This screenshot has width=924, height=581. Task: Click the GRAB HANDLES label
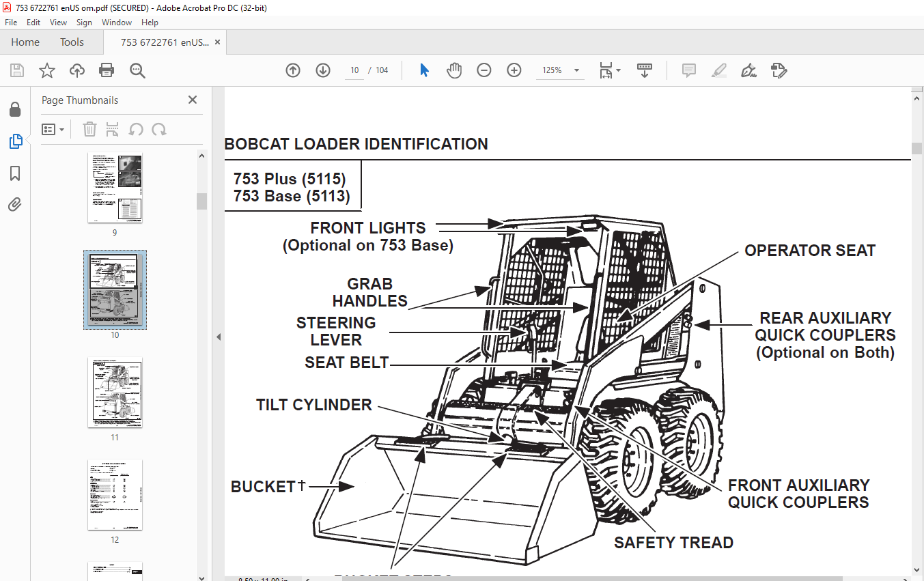click(x=369, y=292)
